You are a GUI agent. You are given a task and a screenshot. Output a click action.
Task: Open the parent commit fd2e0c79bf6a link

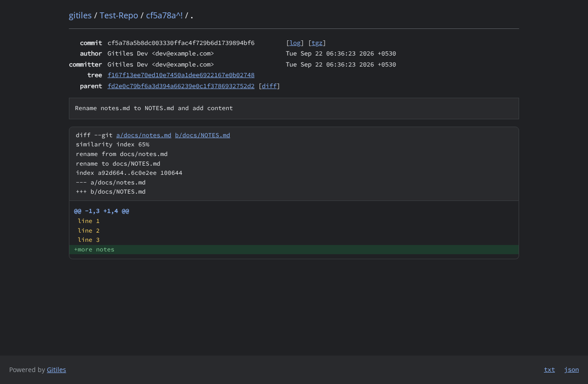click(181, 86)
